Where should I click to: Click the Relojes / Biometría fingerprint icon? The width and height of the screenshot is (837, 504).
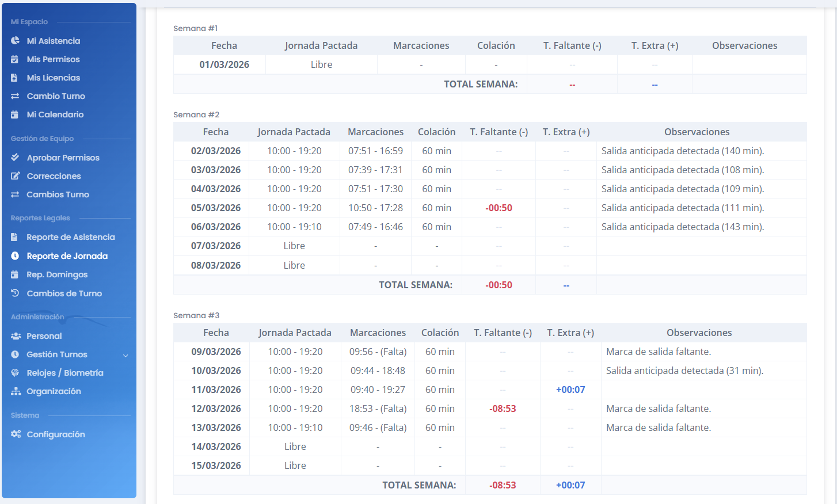(x=15, y=373)
